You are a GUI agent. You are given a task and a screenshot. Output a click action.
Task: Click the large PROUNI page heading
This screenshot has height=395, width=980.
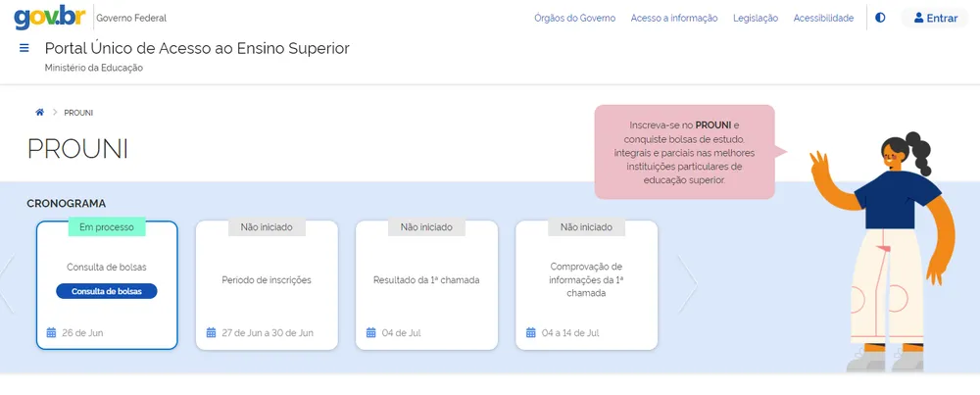[77, 149]
